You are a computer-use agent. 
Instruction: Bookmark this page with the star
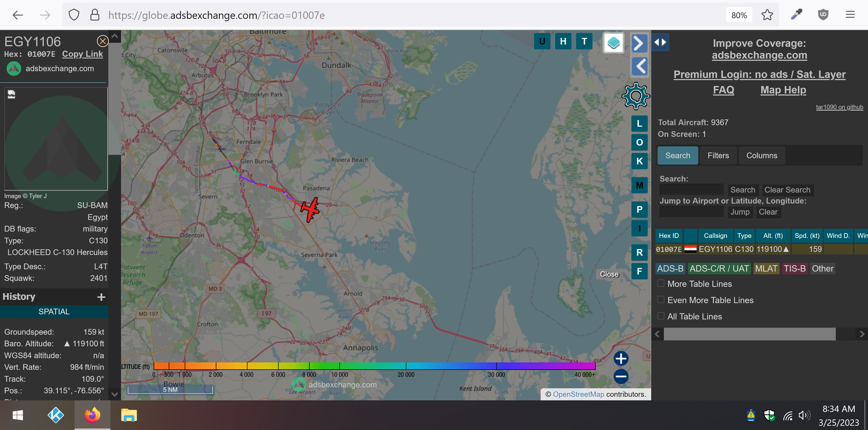(x=767, y=15)
